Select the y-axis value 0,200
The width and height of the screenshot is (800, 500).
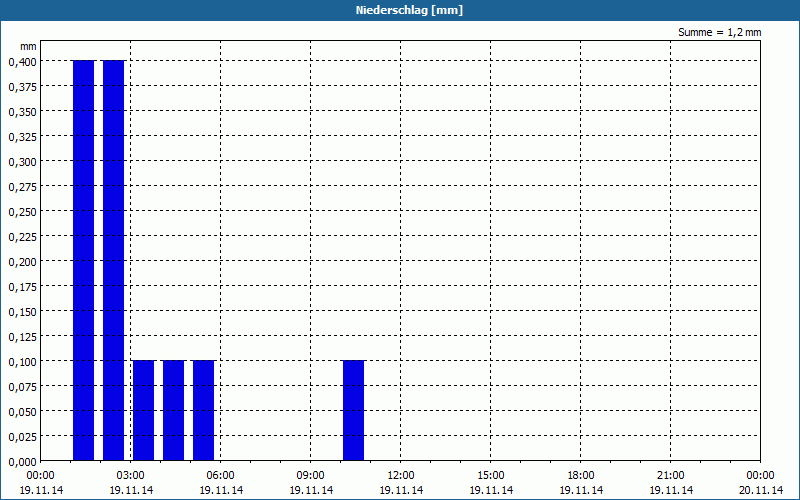(23, 262)
